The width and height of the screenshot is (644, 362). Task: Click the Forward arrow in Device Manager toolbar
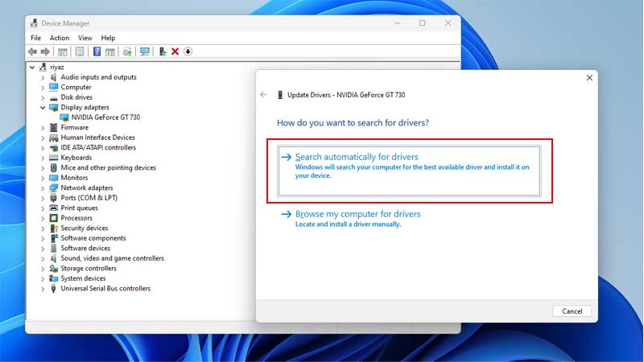(x=45, y=51)
